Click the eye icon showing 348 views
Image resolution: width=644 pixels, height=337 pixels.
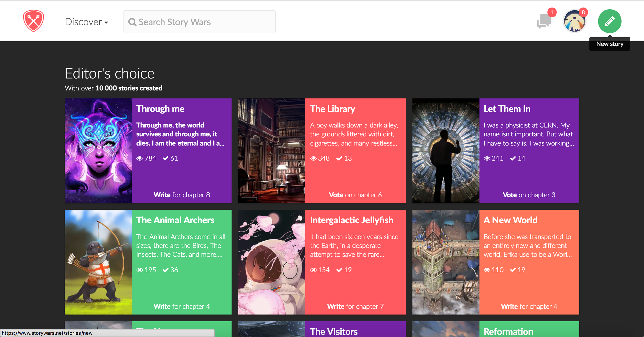coord(314,158)
